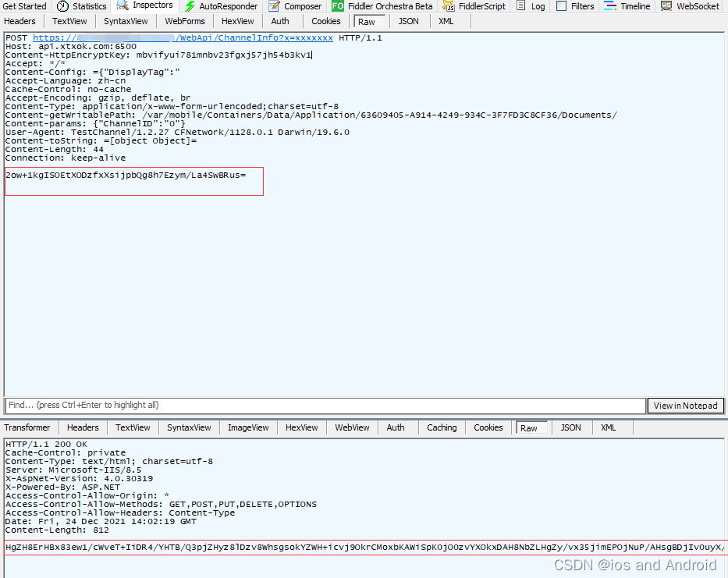
Task: Open the SyntaxView request tab
Action: (125, 21)
